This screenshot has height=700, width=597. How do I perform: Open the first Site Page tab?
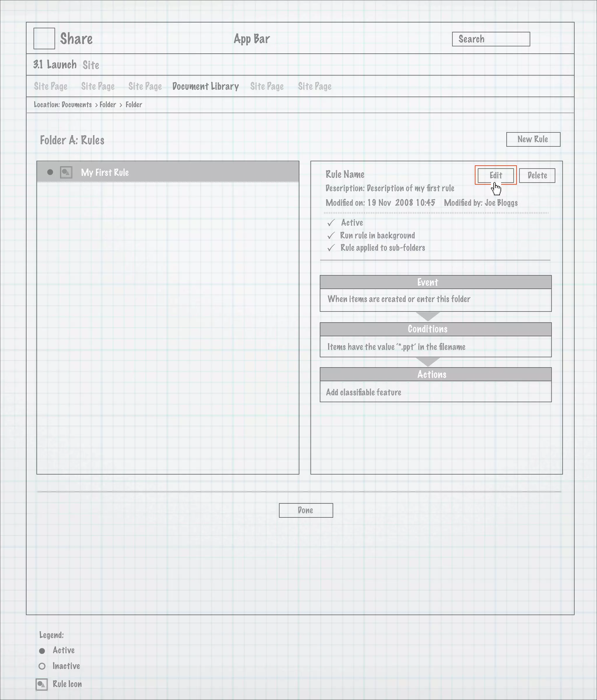coord(51,87)
